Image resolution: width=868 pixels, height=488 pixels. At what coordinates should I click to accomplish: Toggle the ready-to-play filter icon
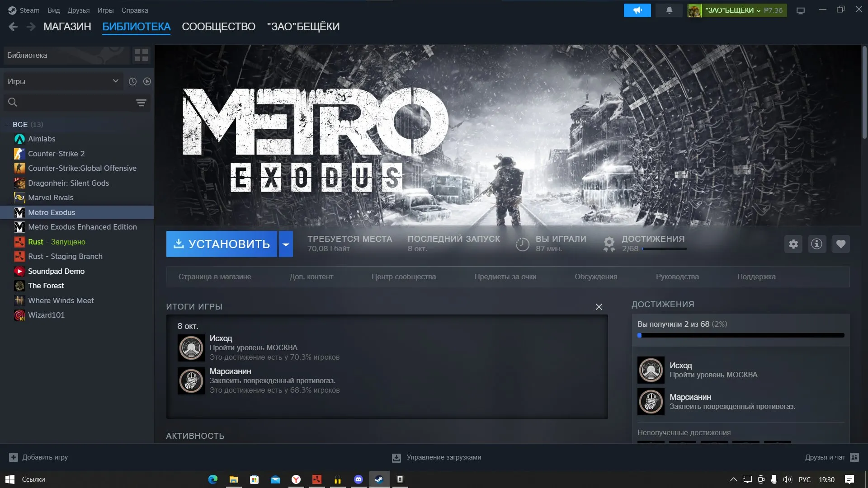tap(147, 81)
